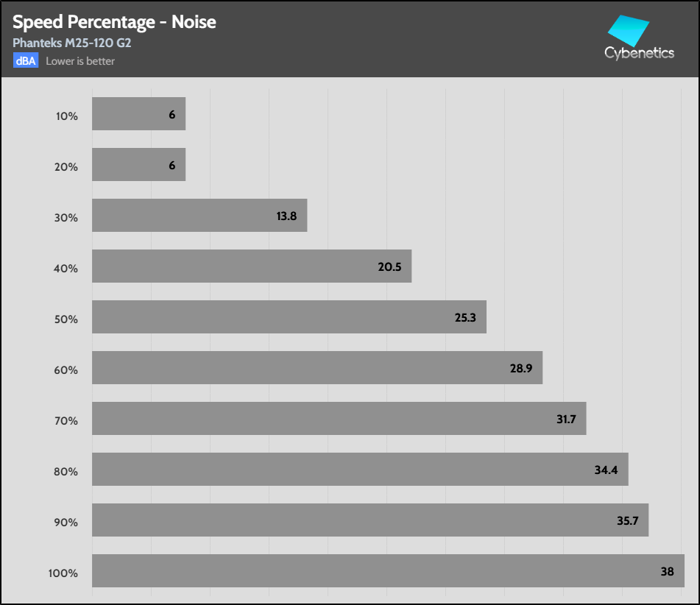Image resolution: width=700 pixels, height=605 pixels.
Task: Select the 30% bar showing 13.8
Action: (199, 216)
